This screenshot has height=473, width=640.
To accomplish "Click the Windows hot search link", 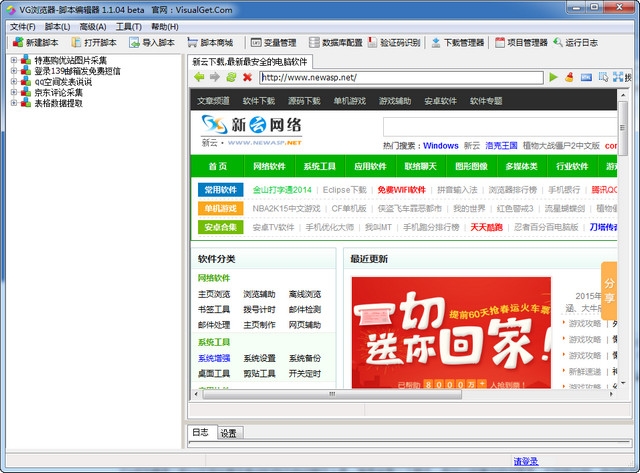I will point(441,146).
